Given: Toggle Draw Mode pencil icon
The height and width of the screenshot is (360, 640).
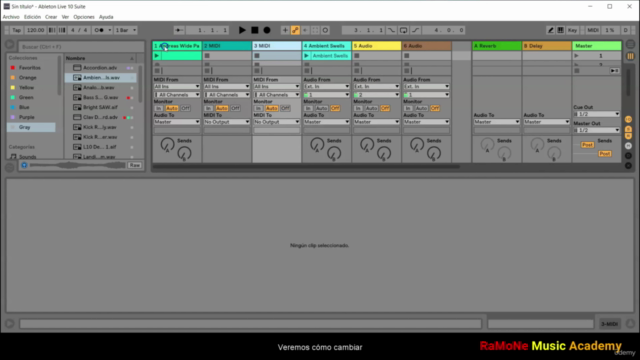Looking at the screenshot, I should pyautogui.click(x=550, y=30).
